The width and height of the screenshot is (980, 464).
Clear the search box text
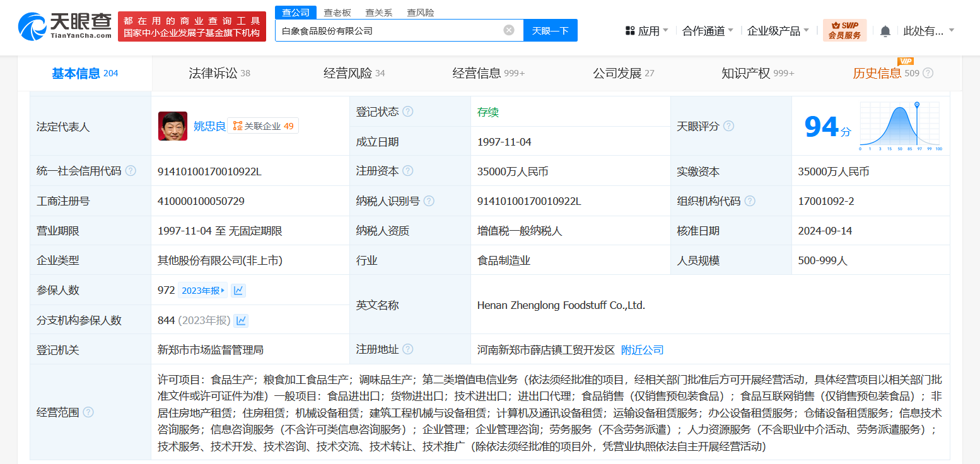coord(508,30)
